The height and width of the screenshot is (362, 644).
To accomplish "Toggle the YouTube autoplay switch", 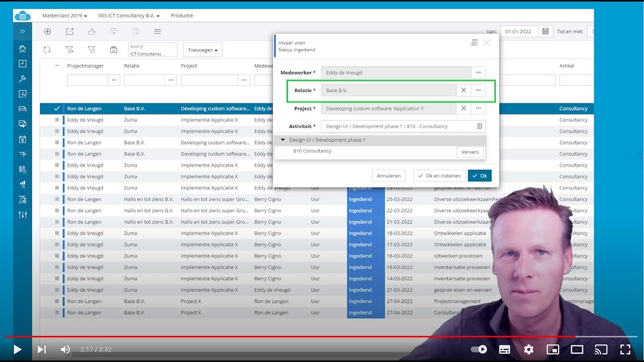I will pos(479,349).
